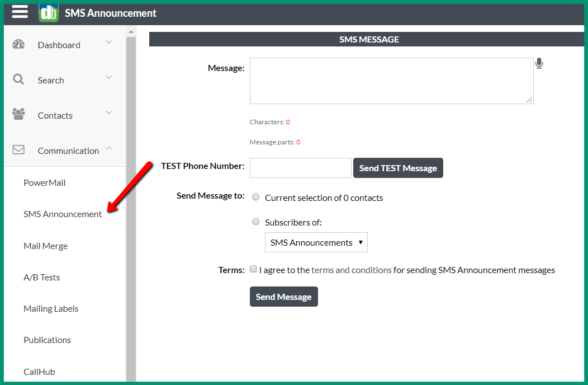Select SMS Announcement in sidebar
This screenshot has width=588, height=385.
coord(63,214)
